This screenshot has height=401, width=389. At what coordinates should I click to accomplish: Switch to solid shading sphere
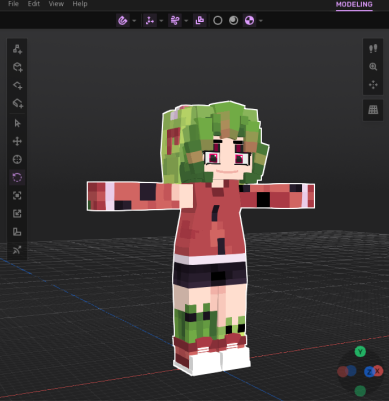(x=234, y=21)
